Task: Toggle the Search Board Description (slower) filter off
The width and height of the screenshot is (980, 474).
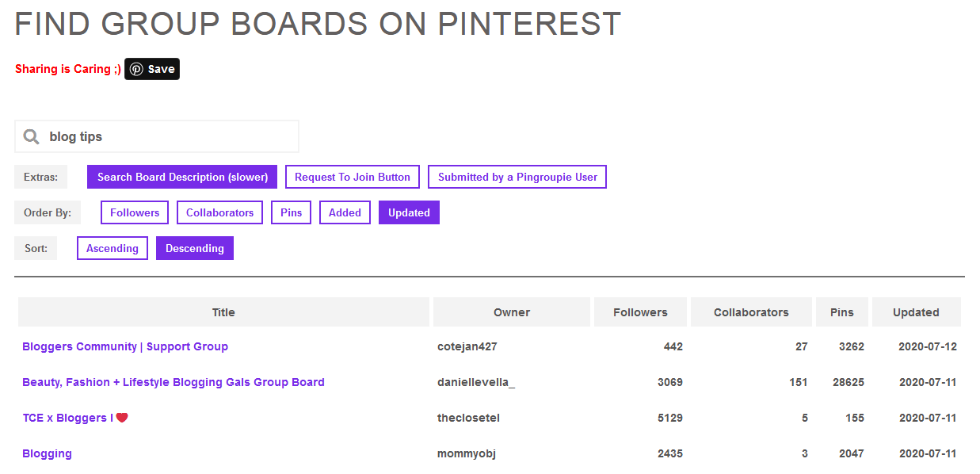Action: coord(181,176)
